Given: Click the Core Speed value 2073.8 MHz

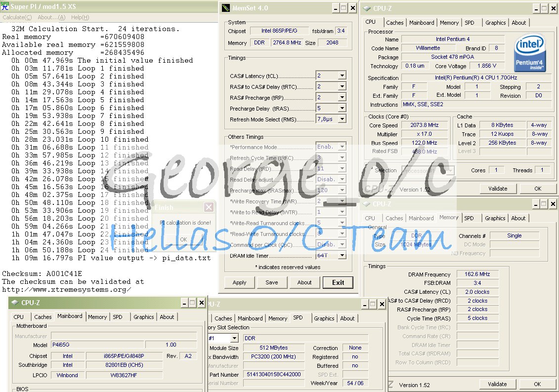Looking at the screenshot, I should click(424, 125).
